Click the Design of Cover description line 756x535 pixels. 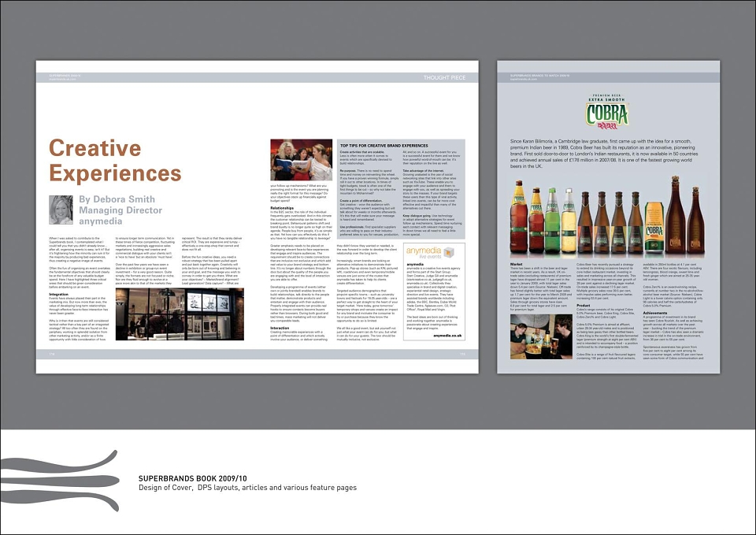(248, 488)
